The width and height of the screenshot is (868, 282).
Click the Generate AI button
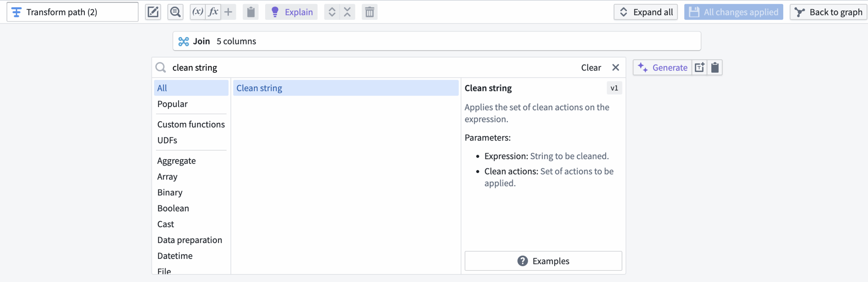pyautogui.click(x=663, y=68)
